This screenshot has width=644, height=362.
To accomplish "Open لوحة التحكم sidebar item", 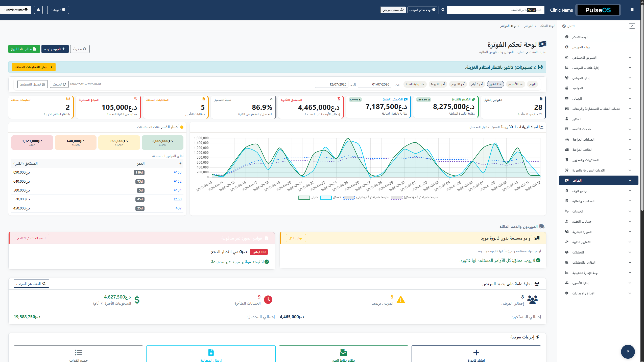I will pos(598,37).
